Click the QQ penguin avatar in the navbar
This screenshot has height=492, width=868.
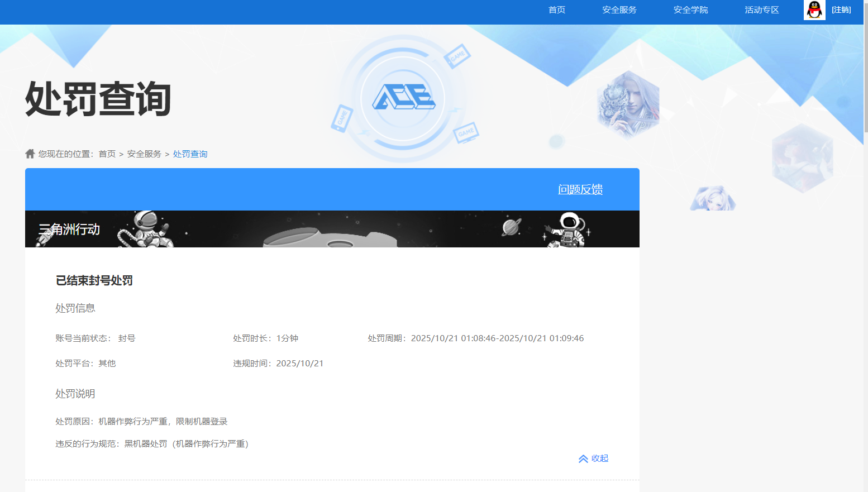pos(814,10)
